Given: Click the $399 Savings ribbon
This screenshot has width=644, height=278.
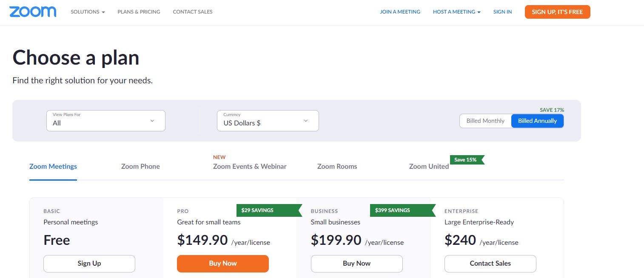Looking at the screenshot, I should click(402, 210).
